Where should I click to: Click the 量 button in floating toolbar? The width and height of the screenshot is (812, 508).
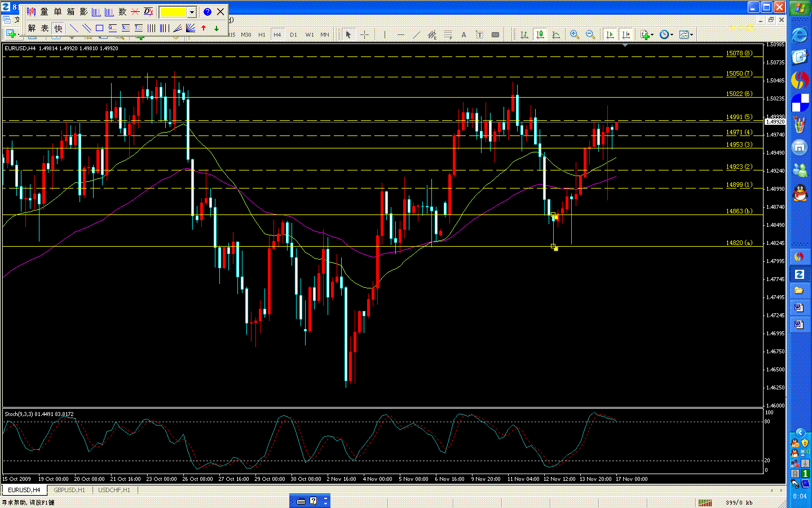pyautogui.click(x=45, y=12)
